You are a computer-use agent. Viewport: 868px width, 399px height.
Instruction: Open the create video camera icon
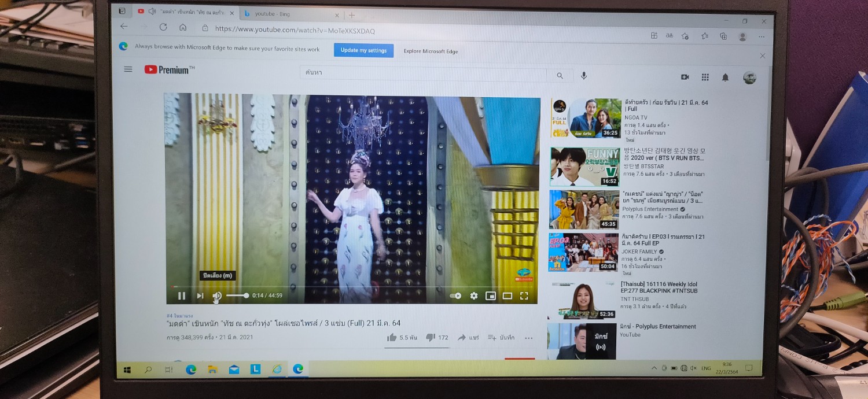pos(685,77)
